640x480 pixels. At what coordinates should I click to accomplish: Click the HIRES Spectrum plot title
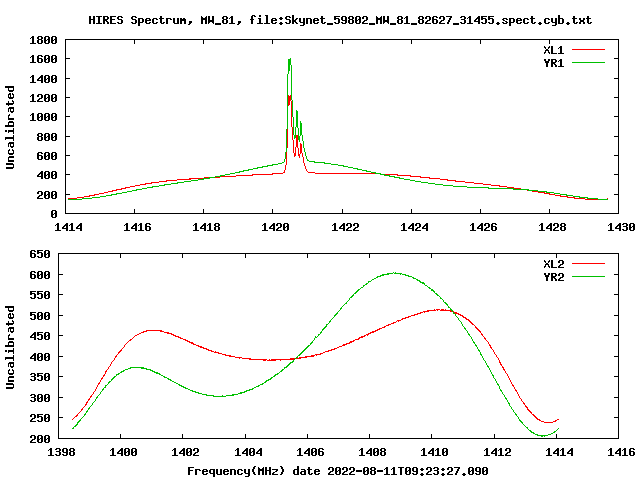coord(340,20)
